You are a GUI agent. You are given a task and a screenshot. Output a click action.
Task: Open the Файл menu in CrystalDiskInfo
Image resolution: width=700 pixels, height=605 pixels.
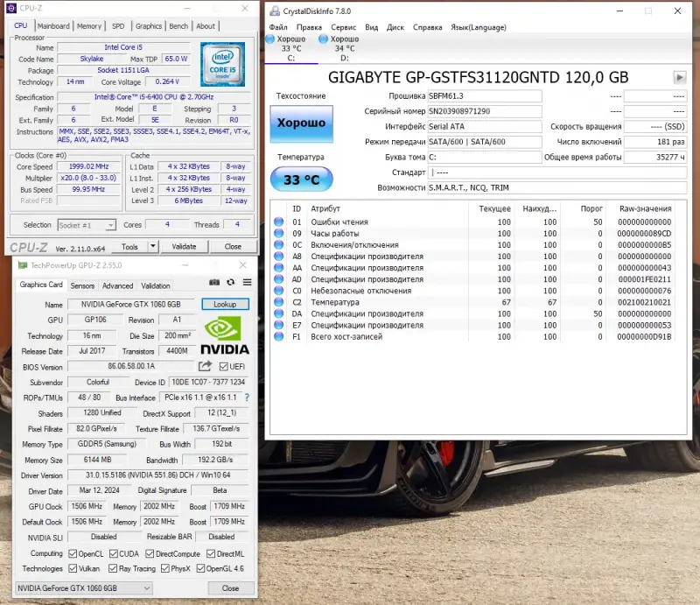click(x=278, y=27)
